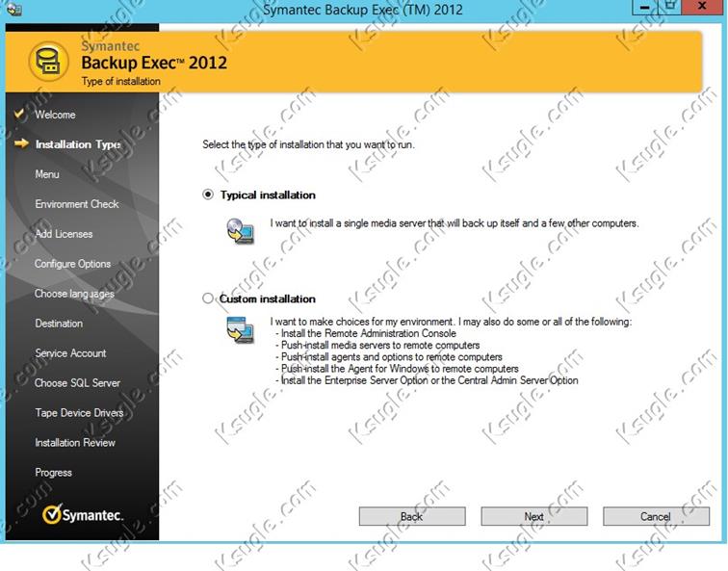Choose the Custom installation radio button
Screen dimensions: 728x571
click(x=208, y=298)
